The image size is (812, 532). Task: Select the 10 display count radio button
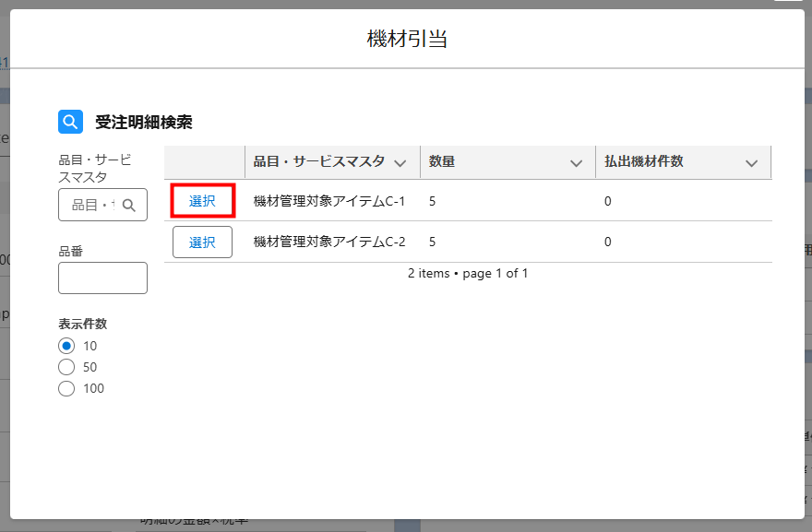[x=66, y=346]
